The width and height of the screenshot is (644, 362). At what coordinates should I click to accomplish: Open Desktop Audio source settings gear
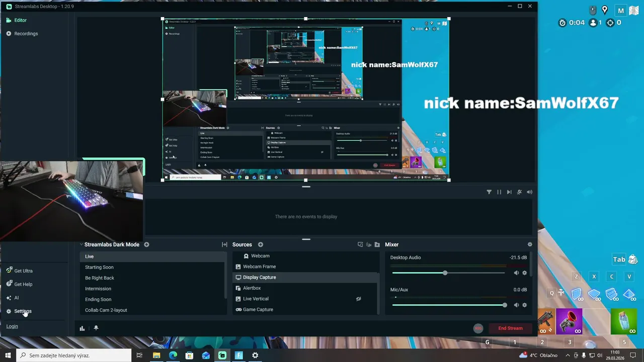pyautogui.click(x=525, y=273)
